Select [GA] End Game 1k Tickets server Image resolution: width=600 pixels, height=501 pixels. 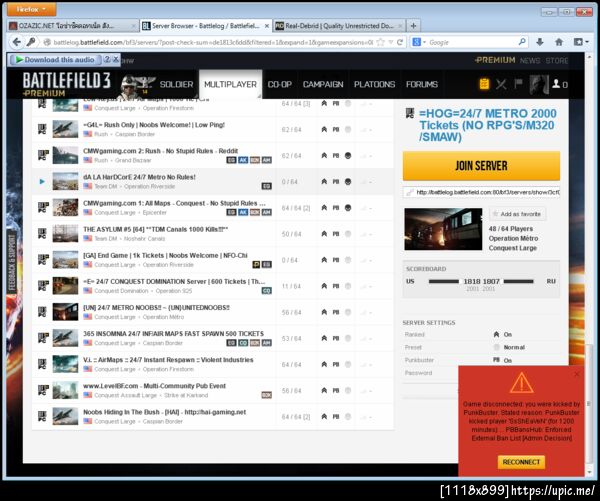pyautogui.click(x=213, y=260)
